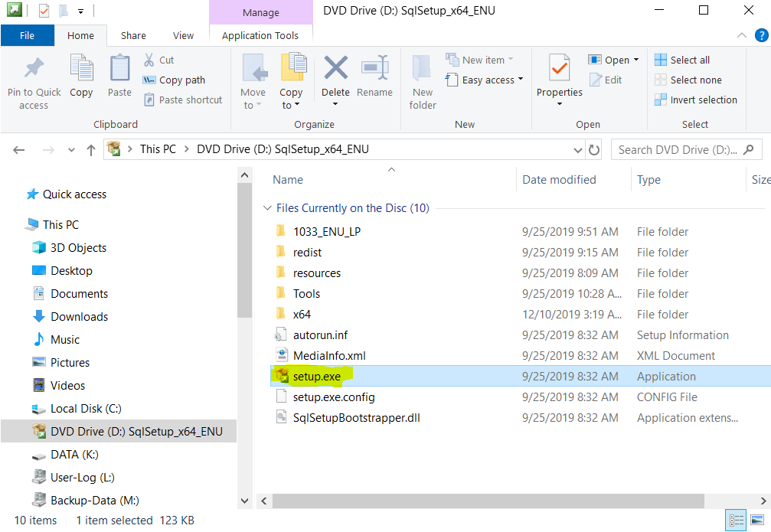Click the Paste shortcut icon

click(149, 100)
